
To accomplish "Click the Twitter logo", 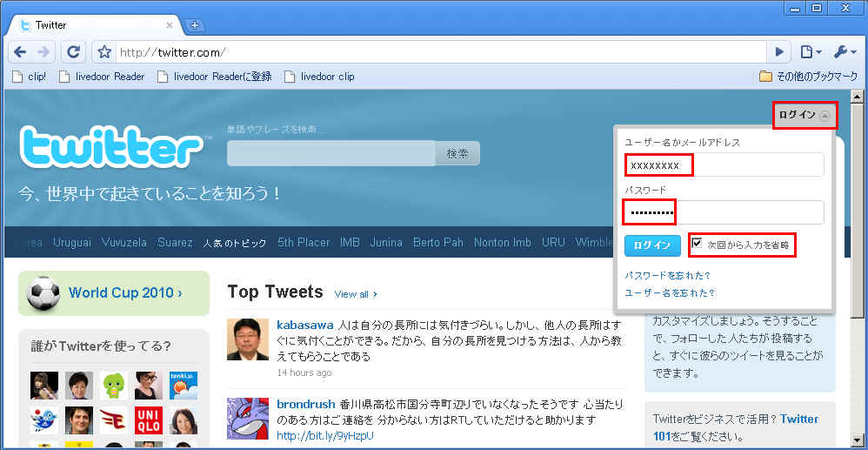I will click(x=112, y=147).
